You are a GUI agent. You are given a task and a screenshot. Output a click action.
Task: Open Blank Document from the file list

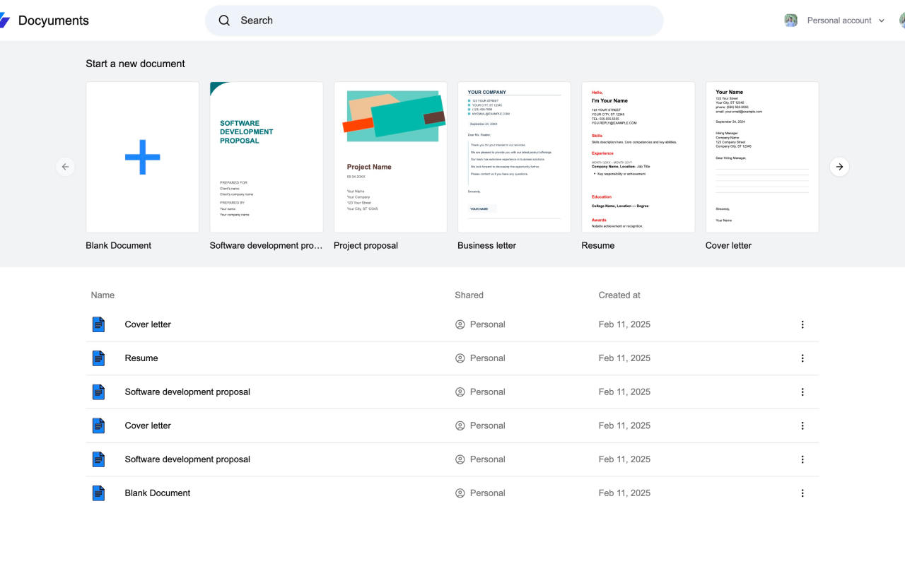coord(158,493)
